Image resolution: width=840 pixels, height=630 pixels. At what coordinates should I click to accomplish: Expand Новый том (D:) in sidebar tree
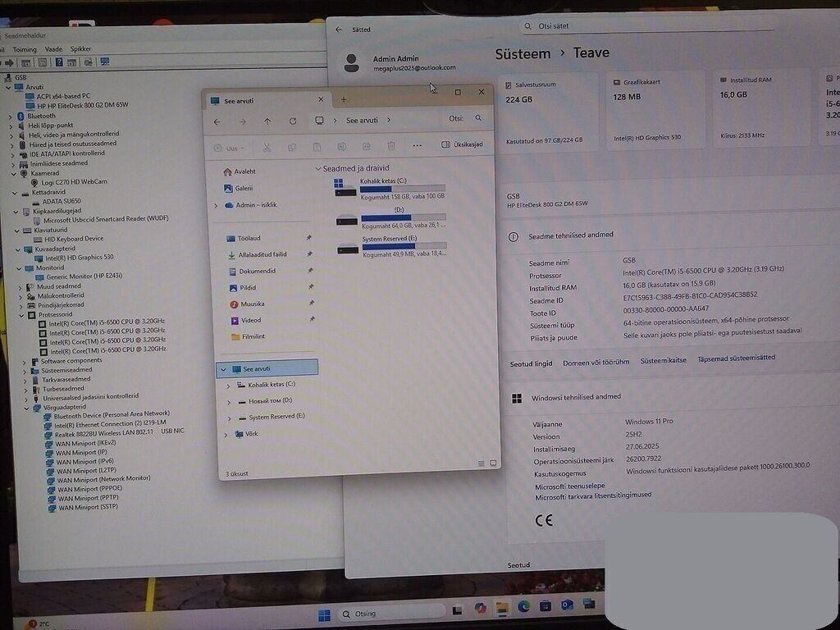229,402
